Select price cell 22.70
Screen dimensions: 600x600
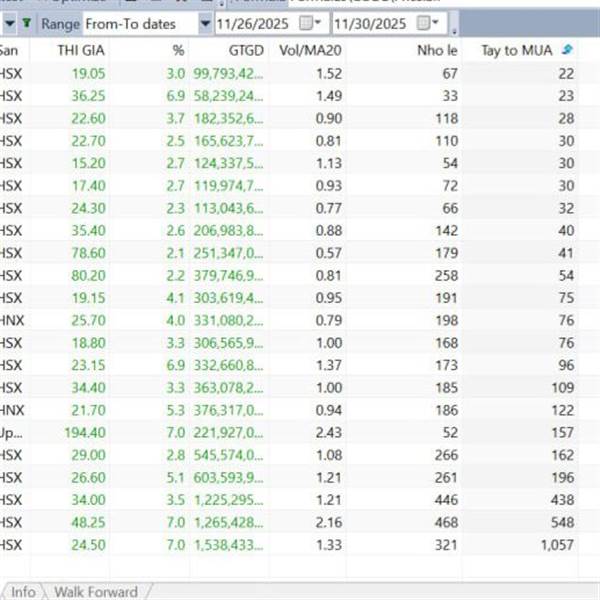88,141
